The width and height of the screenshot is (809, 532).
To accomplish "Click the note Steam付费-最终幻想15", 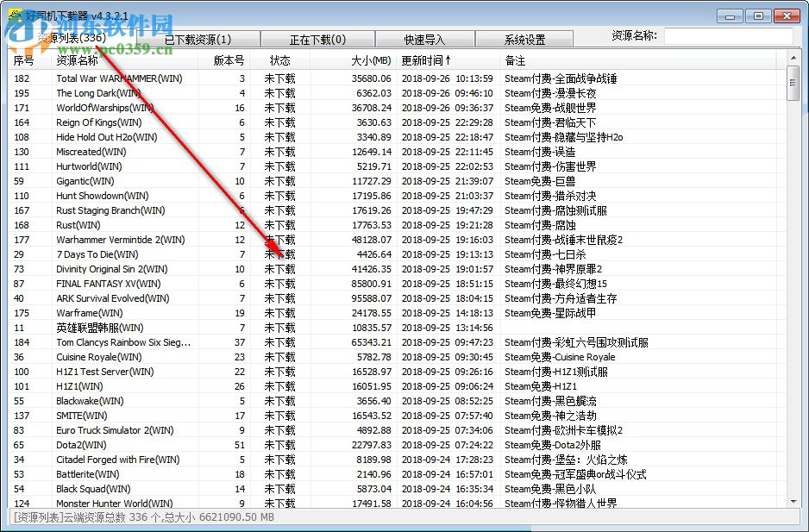I will pos(555,284).
